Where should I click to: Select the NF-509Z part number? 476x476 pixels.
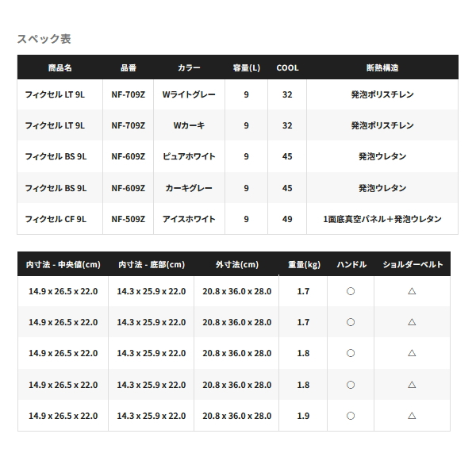[x=128, y=219]
